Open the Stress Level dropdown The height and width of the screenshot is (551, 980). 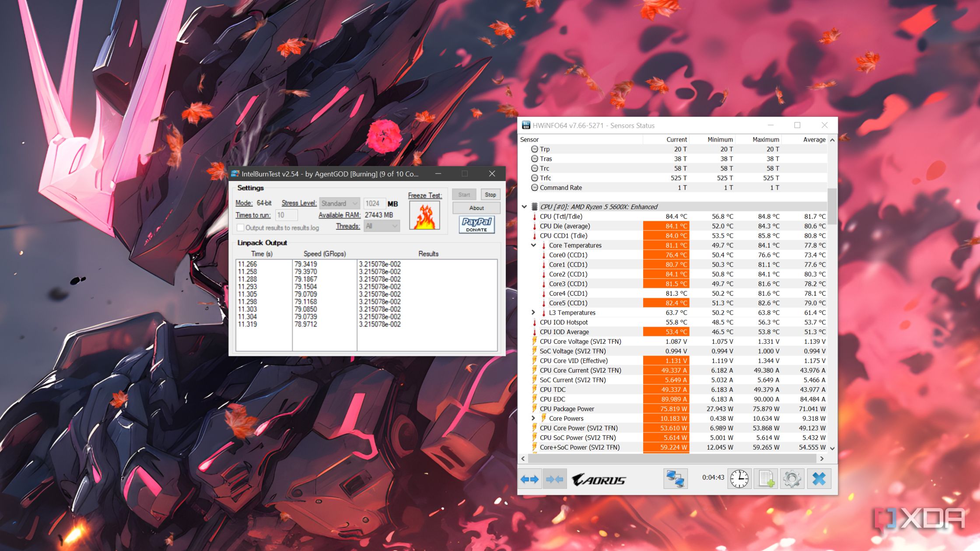339,203
